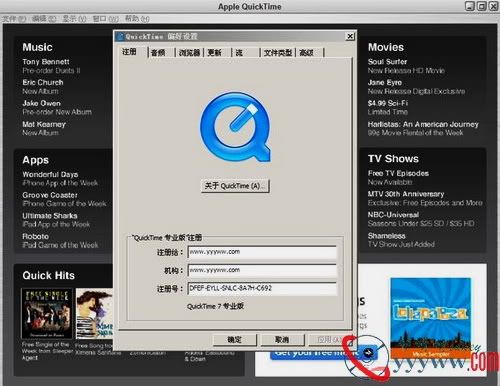Click into the 注册号 registration code field
Image resolution: width=500 pixels, height=386 pixels.
pyautogui.click(x=262, y=288)
